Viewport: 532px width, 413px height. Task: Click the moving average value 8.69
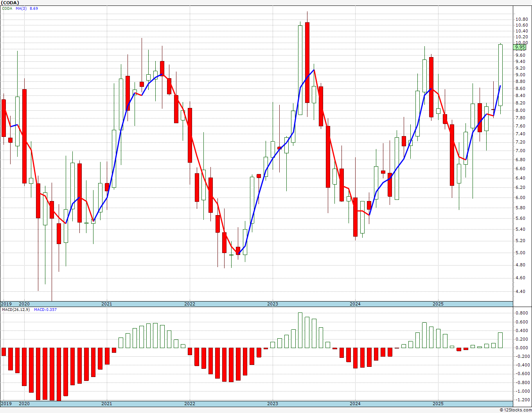point(34,8)
